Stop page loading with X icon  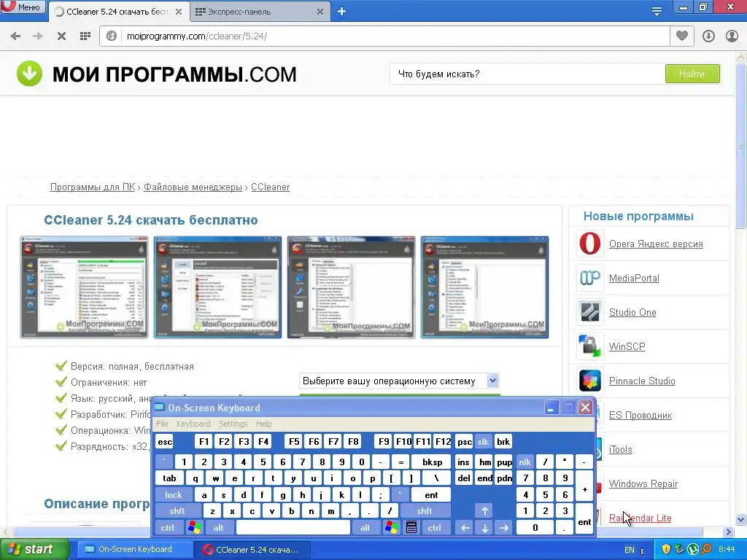point(61,36)
